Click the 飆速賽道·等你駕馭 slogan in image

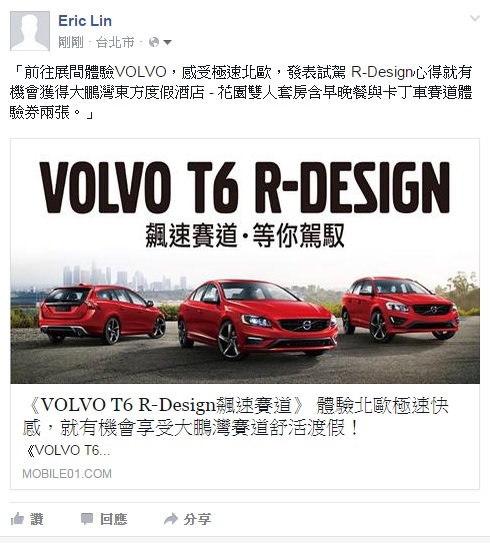point(245,235)
